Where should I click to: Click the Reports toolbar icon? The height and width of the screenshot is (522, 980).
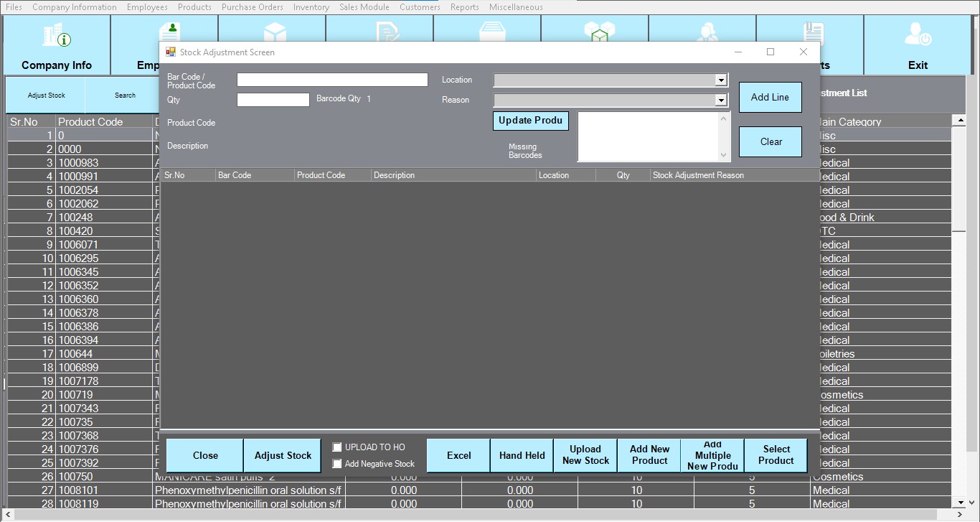click(x=813, y=32)
